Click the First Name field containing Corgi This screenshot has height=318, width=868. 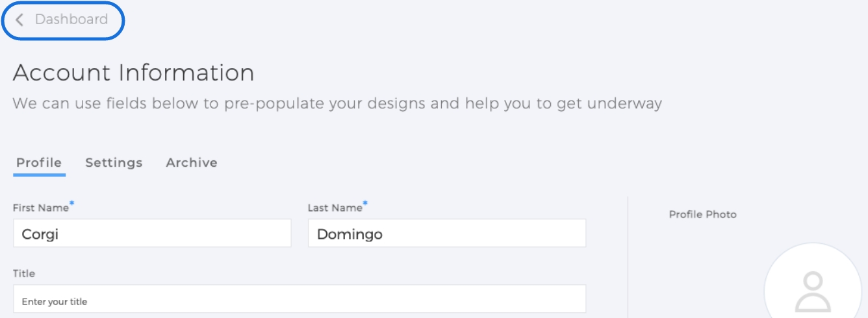(152, 233)
